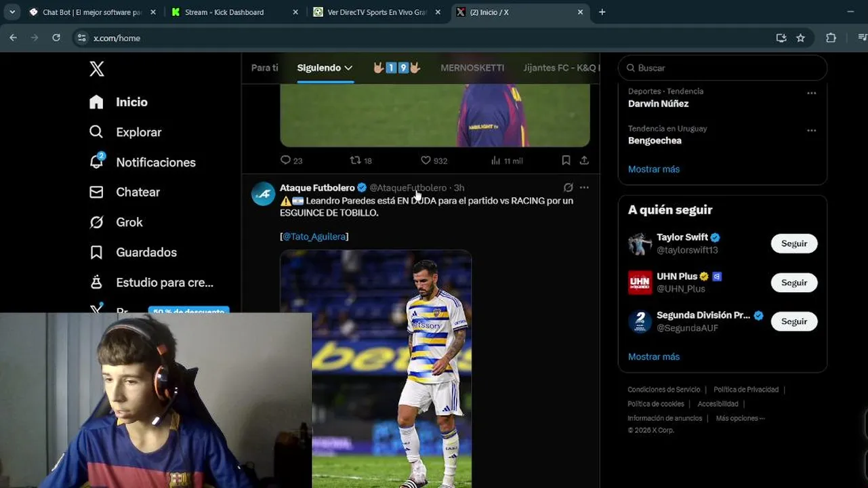Open Estudio para creadores item

click(151, 282)
